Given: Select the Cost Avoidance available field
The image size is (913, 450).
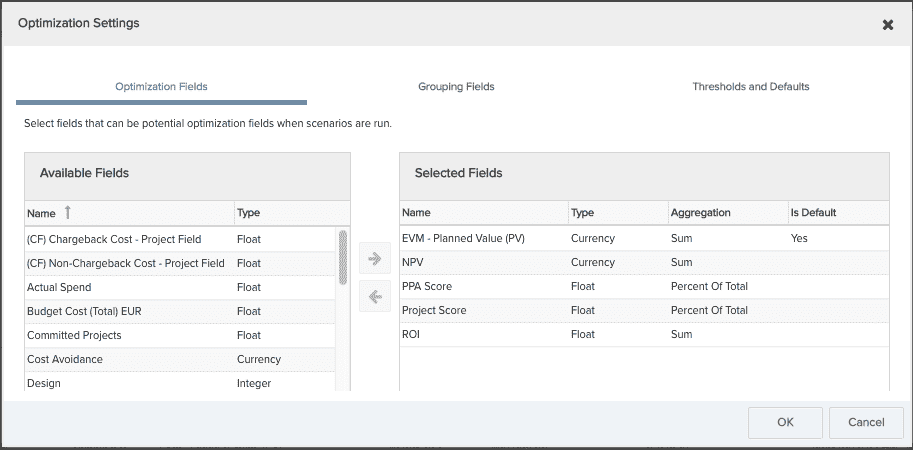Looking at the screenshot, I should point(180,360).
